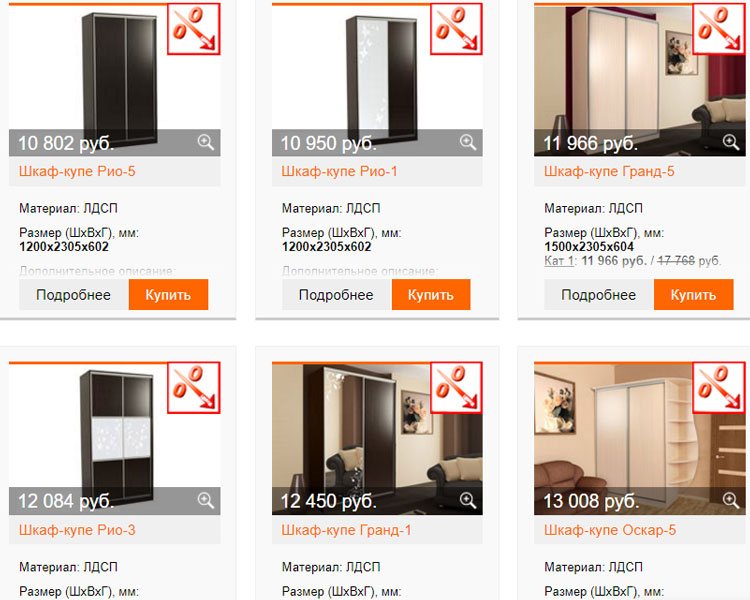Click the magnifier icon on Рио-5 image
Viewport: 750px width, 600px height.
pyautogui.click(x=206, y=142)
